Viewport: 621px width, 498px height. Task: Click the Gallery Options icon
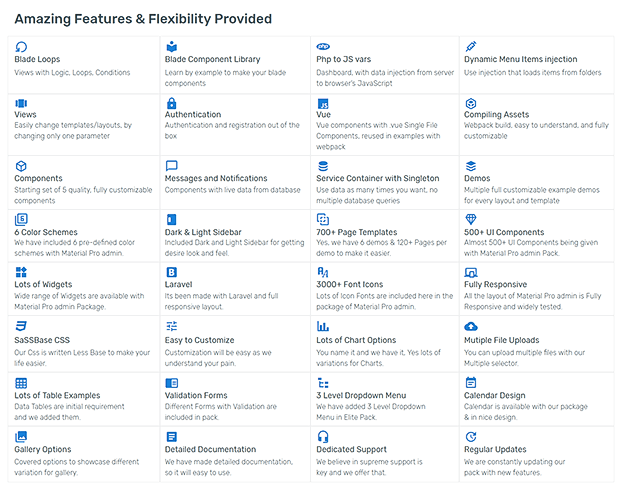coord(21,437)
